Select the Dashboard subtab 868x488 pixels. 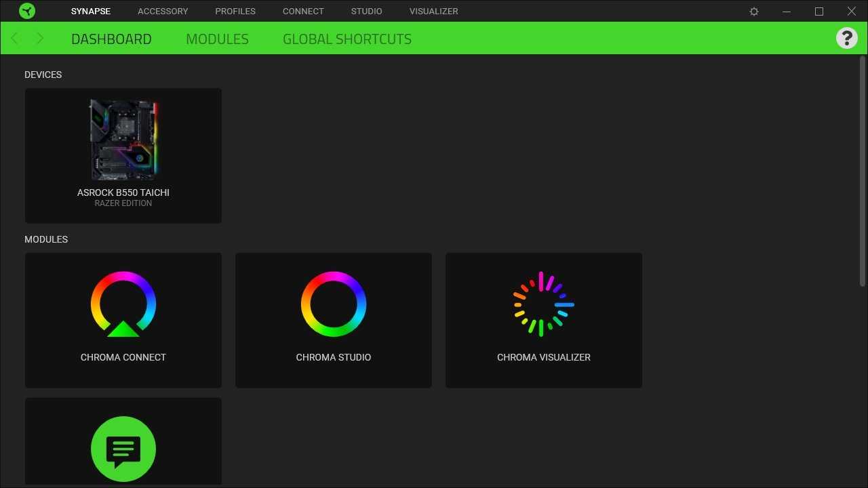[x=111, y=39]
